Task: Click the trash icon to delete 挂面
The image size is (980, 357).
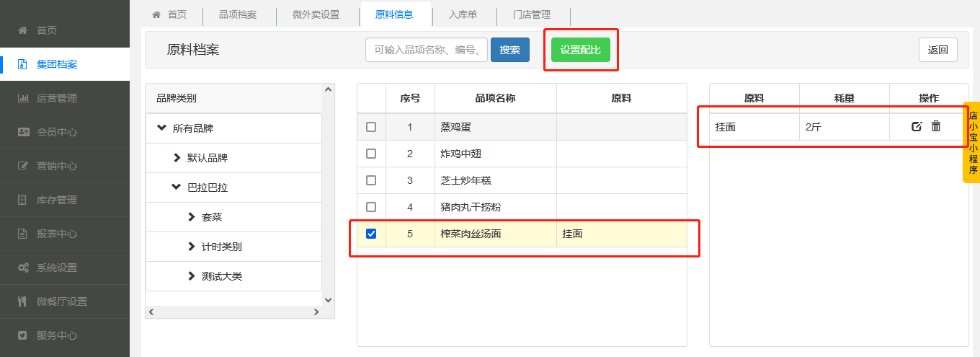Action: [x=936, y=126]
